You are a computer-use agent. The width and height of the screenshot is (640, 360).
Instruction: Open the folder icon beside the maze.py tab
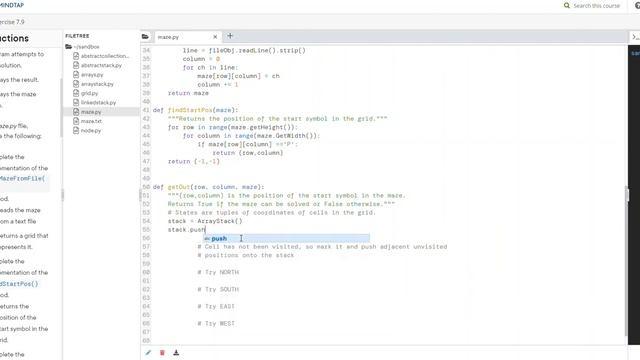tap(145, 37)
